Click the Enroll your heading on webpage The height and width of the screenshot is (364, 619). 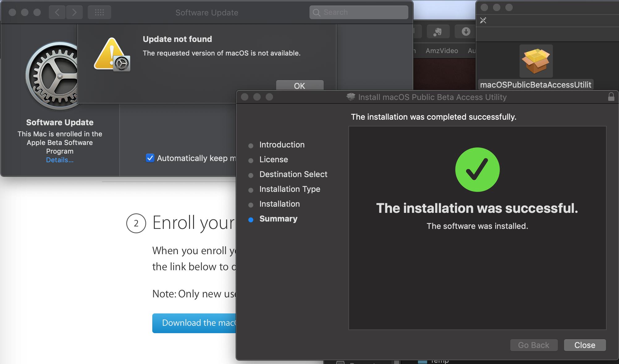pos(194,223)
